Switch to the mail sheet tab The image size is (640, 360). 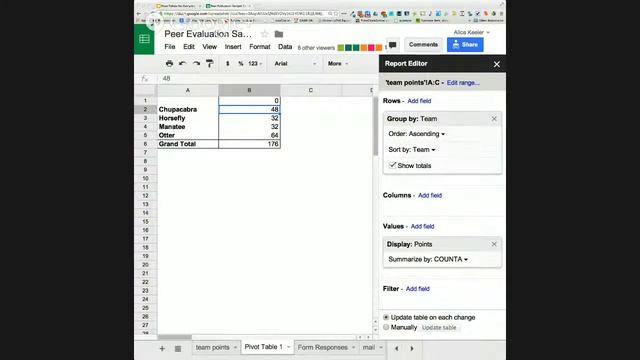tap(369, 348)
